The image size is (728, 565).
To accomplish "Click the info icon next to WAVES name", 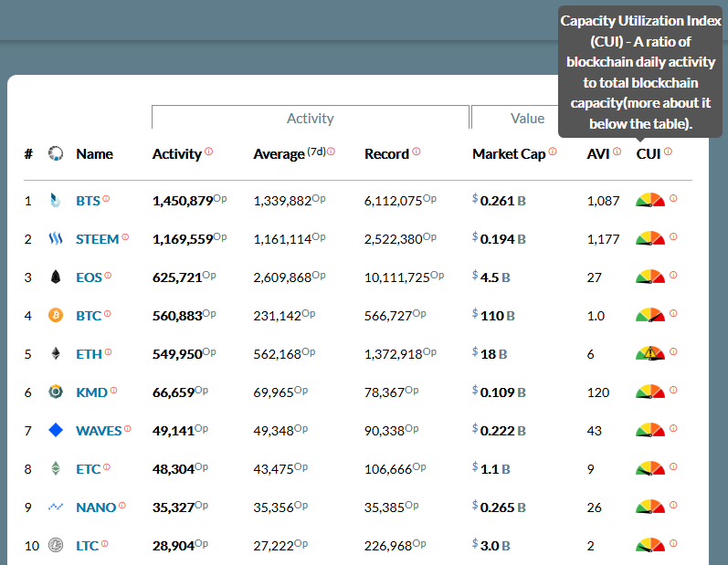I will pyautogui.click(x=128, y=429).
